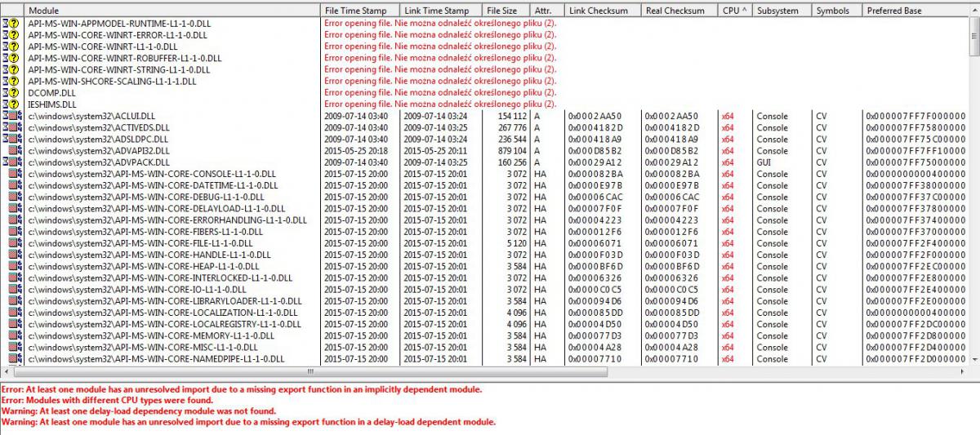Sort by the Real Checksum column header
This screenshot has width=980, height=435.
click(x=679, y=11)
